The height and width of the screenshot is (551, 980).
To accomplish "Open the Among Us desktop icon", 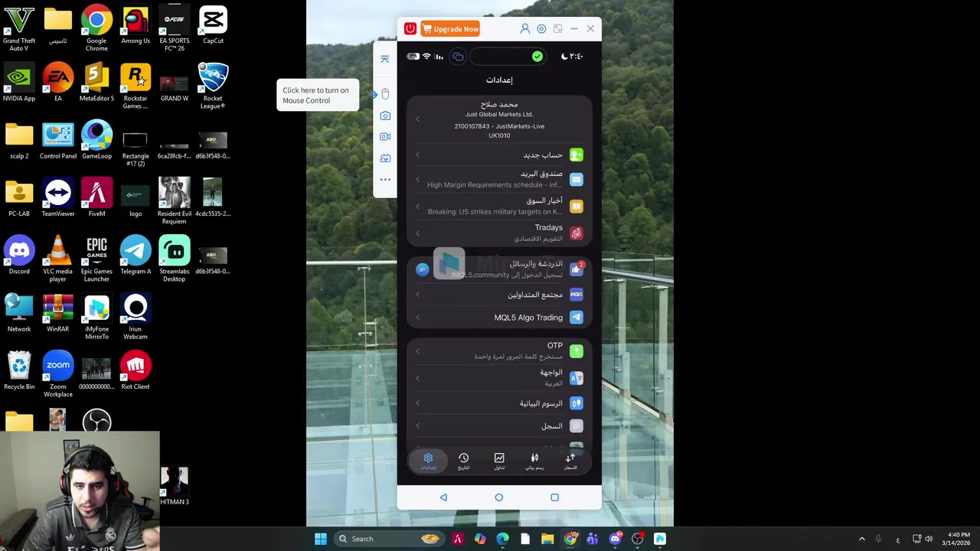I will coord(136,25).
